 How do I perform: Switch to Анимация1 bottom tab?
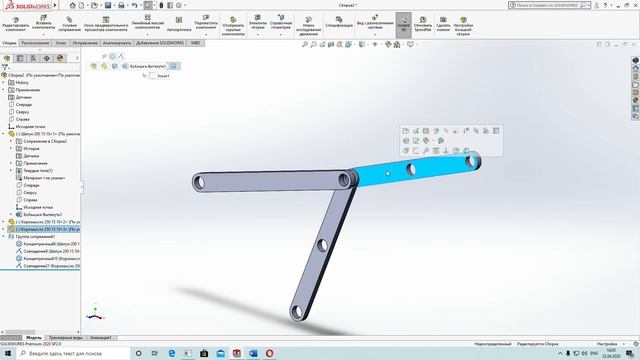(x=100, y=338)
